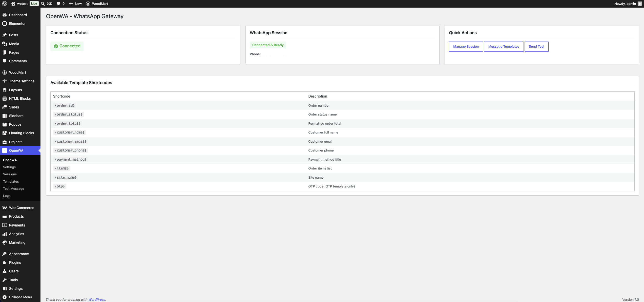Select the {otp} shortcode

click(60, 186)
